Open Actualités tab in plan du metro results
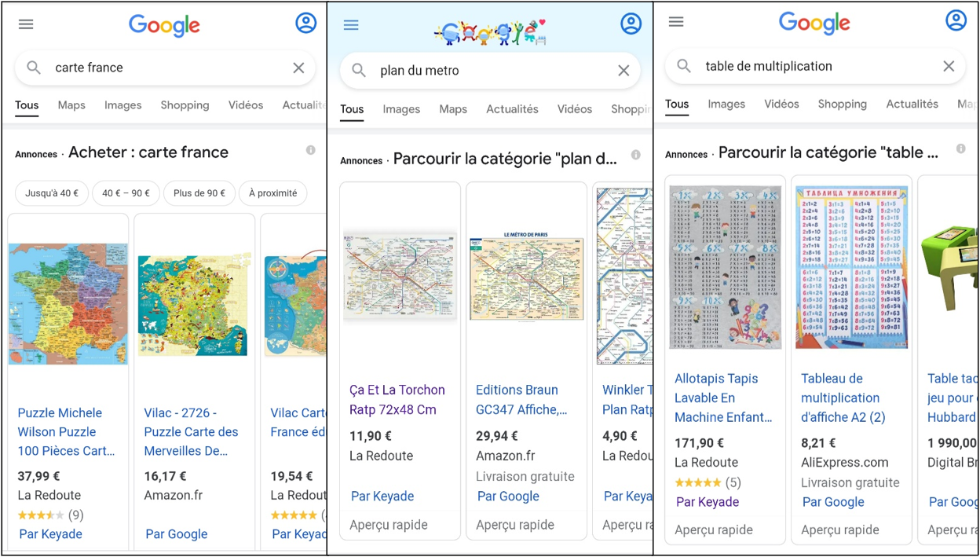 pyautogui.click(x=512, y=109)
